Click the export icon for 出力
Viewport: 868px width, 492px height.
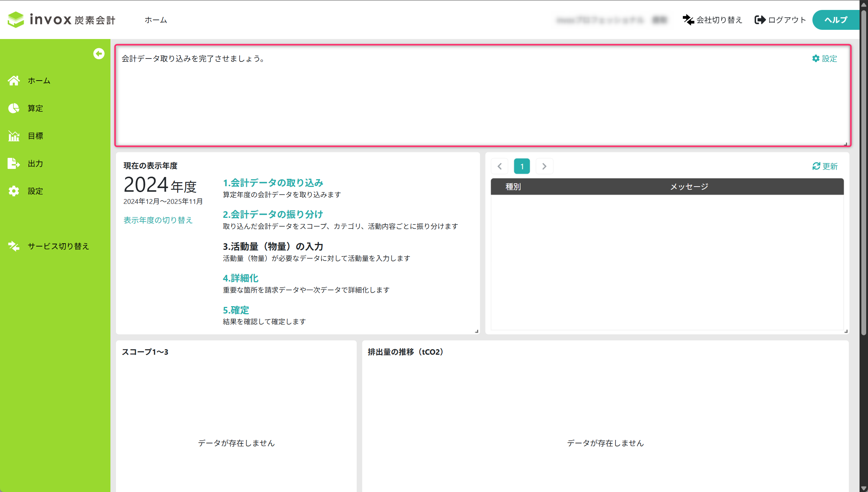coord(14,163)
